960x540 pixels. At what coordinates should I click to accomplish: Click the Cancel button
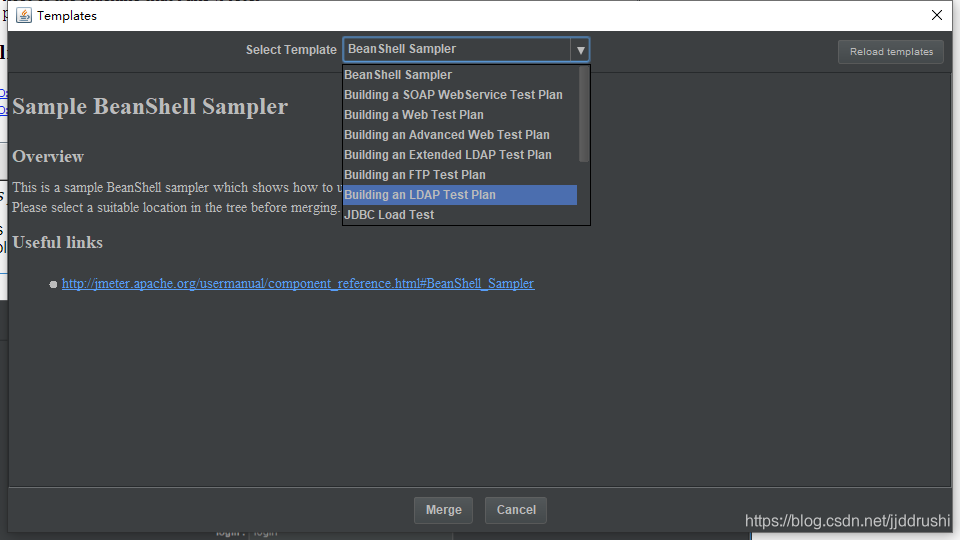pos(516,510)
